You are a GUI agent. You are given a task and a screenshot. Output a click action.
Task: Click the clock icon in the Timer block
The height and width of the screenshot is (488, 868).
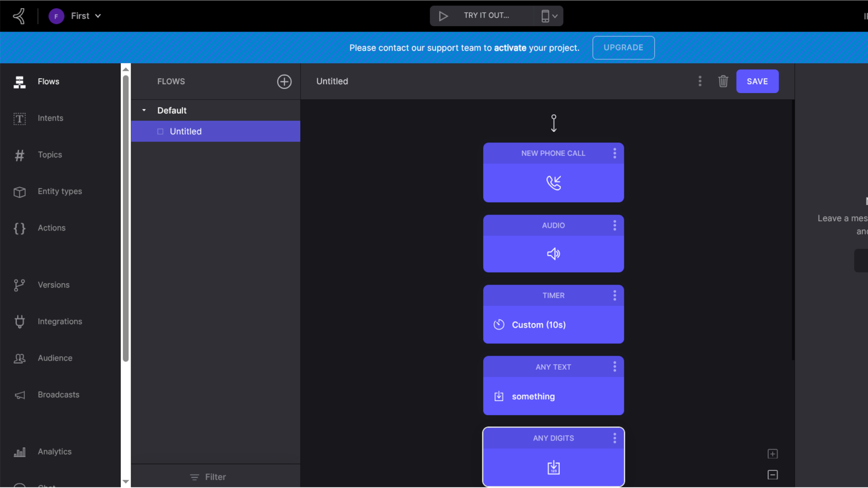(499, 324)
